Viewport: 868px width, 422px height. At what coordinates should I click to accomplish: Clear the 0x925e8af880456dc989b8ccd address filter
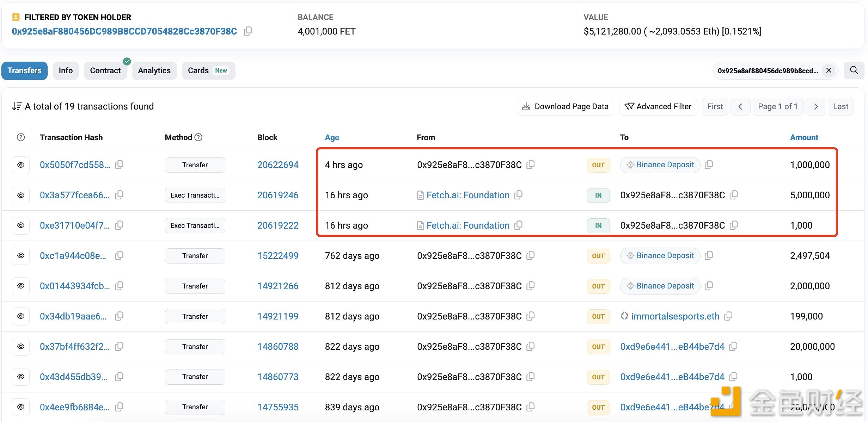[829, 70]
